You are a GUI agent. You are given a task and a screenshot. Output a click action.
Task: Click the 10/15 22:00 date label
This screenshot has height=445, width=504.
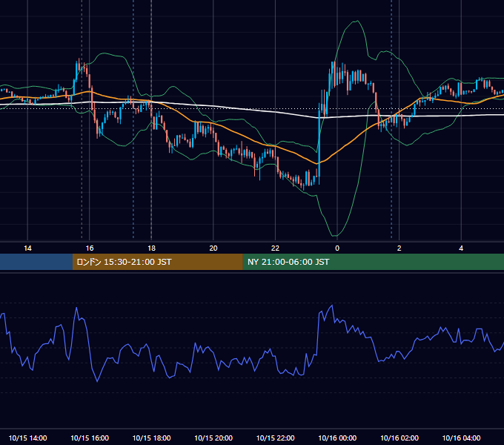(275, 438)
